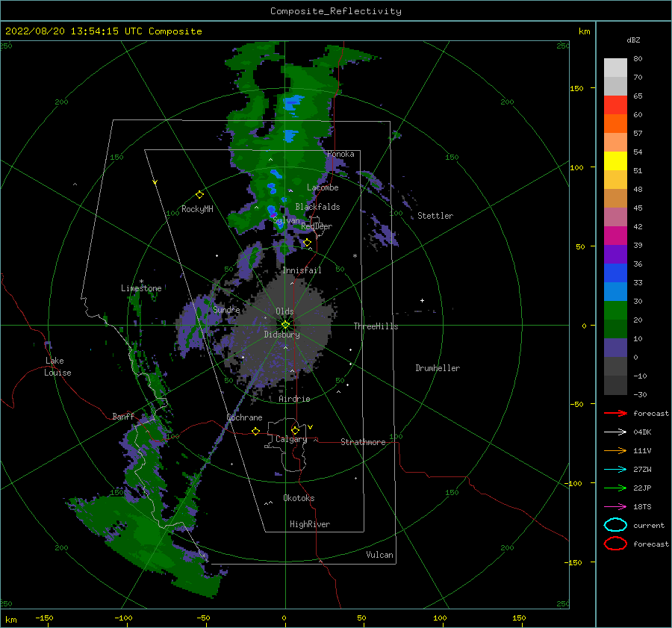Click the Banff label
This screenshot has width=672, height=628.
pos(123,416)
